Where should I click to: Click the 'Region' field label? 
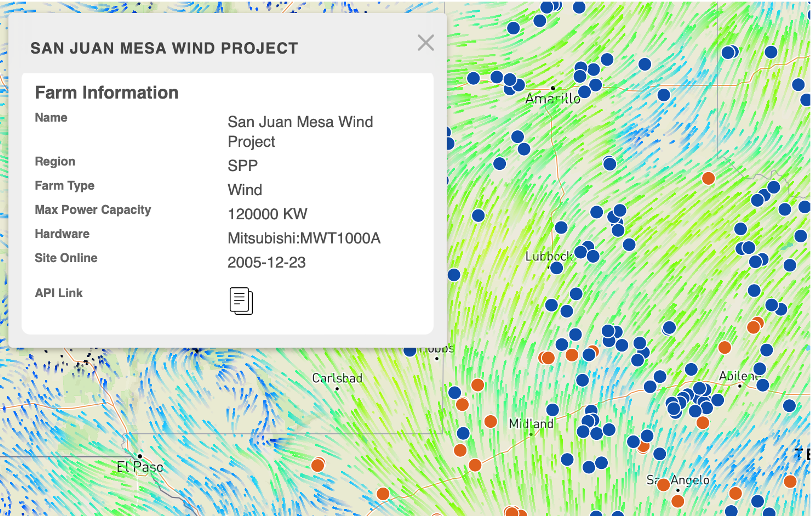pos(55,162)
